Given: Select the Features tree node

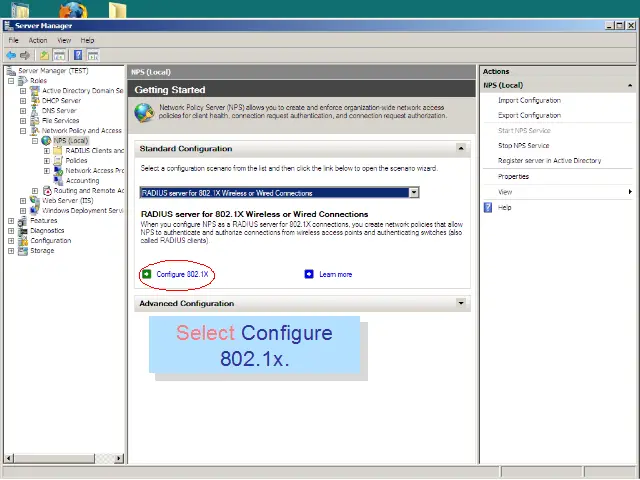Looking at the screenshot, I should tap(44, 220).
